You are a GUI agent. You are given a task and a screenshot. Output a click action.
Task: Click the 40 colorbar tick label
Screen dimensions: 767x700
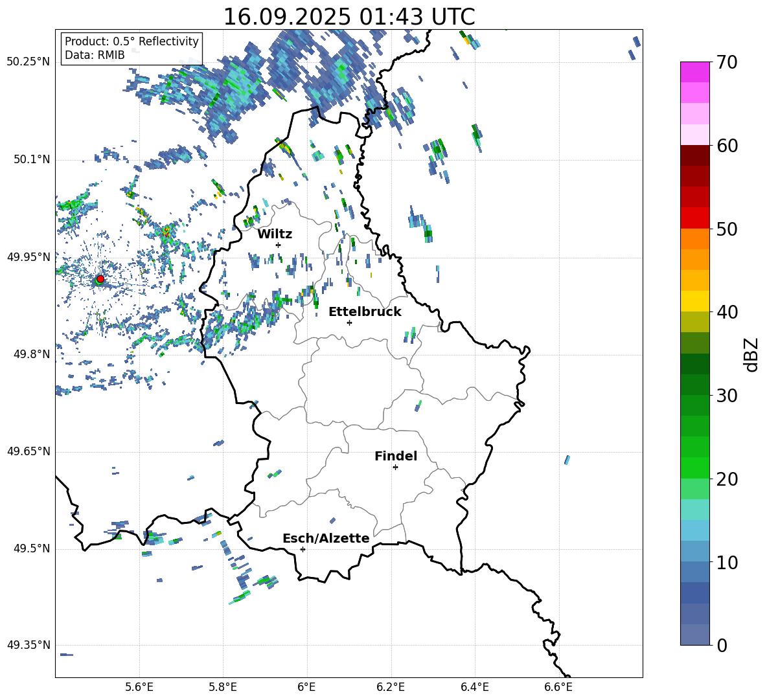(x=726, y=312)
